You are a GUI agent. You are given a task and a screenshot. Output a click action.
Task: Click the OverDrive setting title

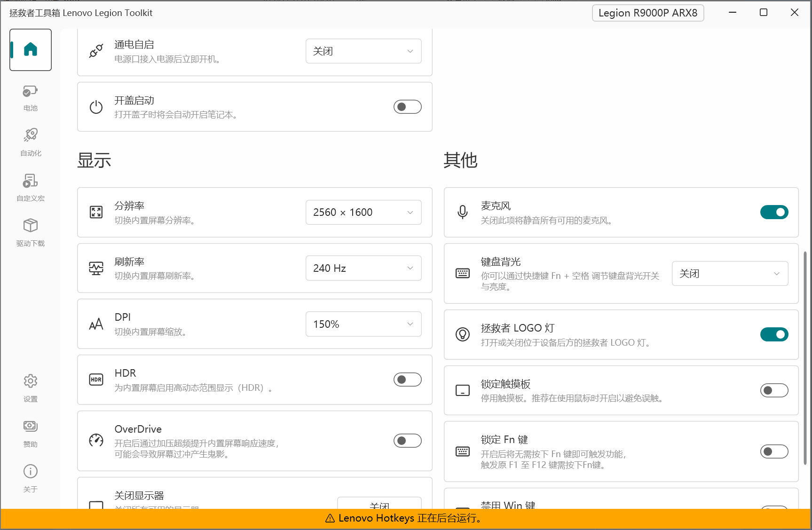pyautogui.click(x=138, y=429)
